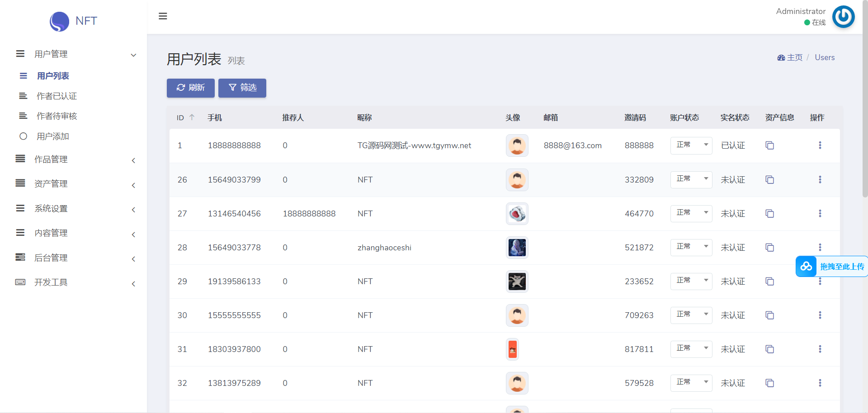Click the 筛选 filter button
Image resolution: width=868 pixels, height=413 pixels.
click(x=242, y=88)
